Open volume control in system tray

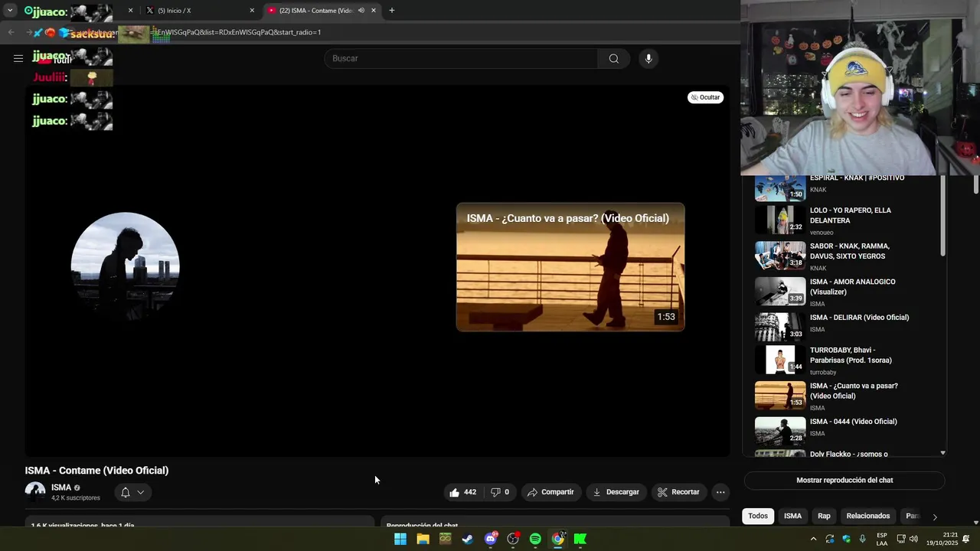point(913,539)
